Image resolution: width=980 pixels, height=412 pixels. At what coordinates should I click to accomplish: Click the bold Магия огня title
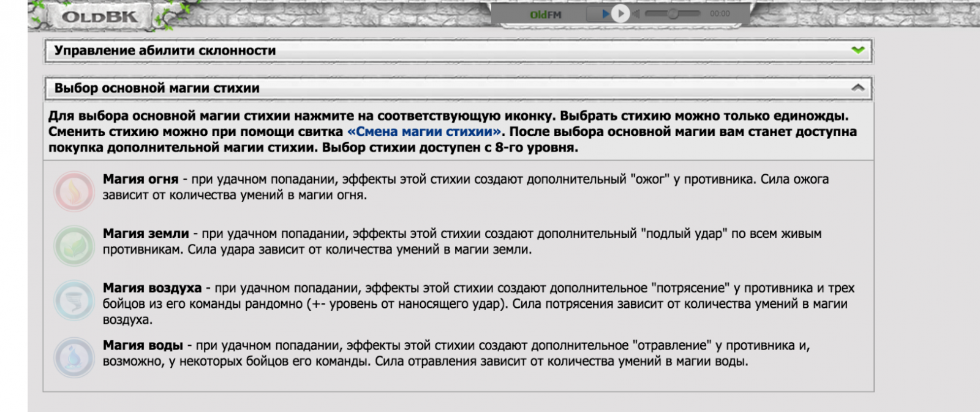(140, 180)
